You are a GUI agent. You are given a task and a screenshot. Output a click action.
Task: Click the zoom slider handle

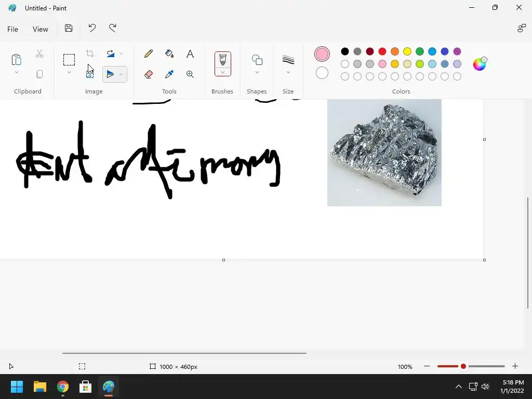click(463, 366)
